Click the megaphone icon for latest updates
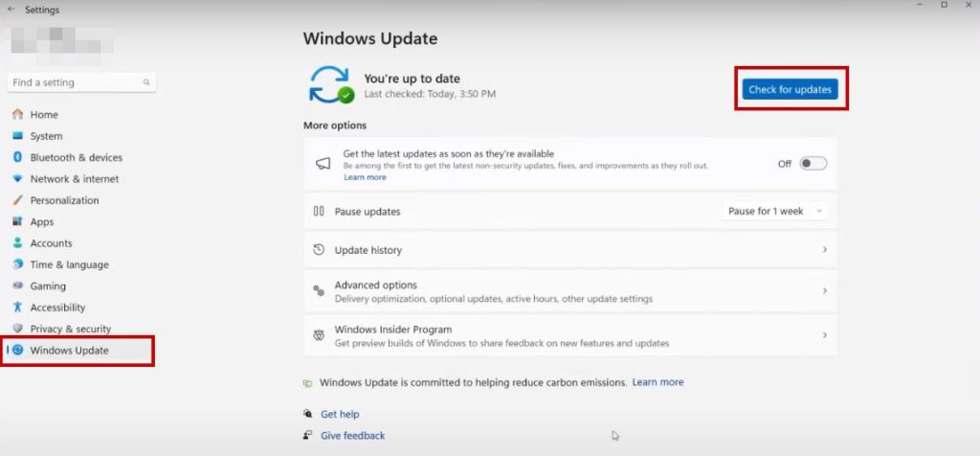The height and width of the screenshot is (456, 980). coord(323,163)
